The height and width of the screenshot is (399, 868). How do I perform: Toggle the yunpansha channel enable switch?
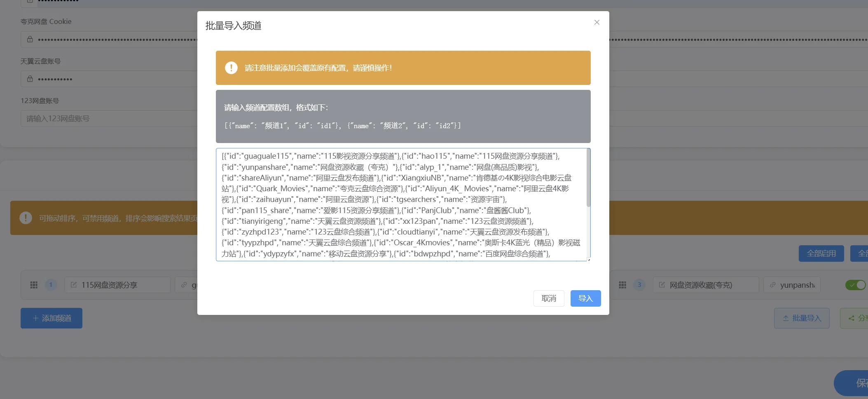tap(855, 285)
